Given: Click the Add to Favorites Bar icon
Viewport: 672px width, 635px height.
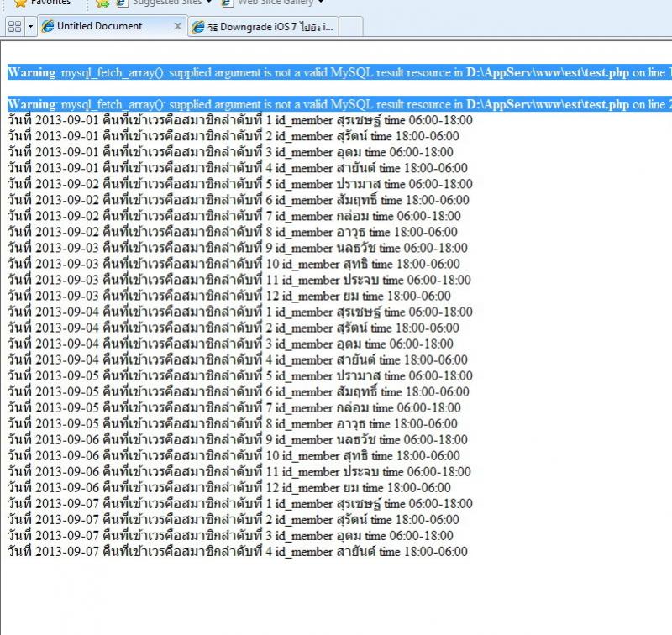Looking at the screenshot, I should [x=102, y=3].
